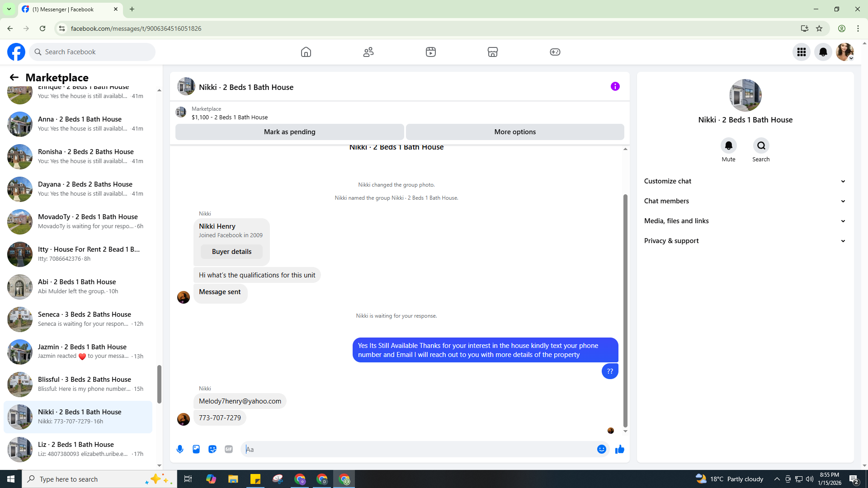The width and height of the screenshot is (868, 488).
Task: Expand Media, files and links section
Action: coord(745,221)
